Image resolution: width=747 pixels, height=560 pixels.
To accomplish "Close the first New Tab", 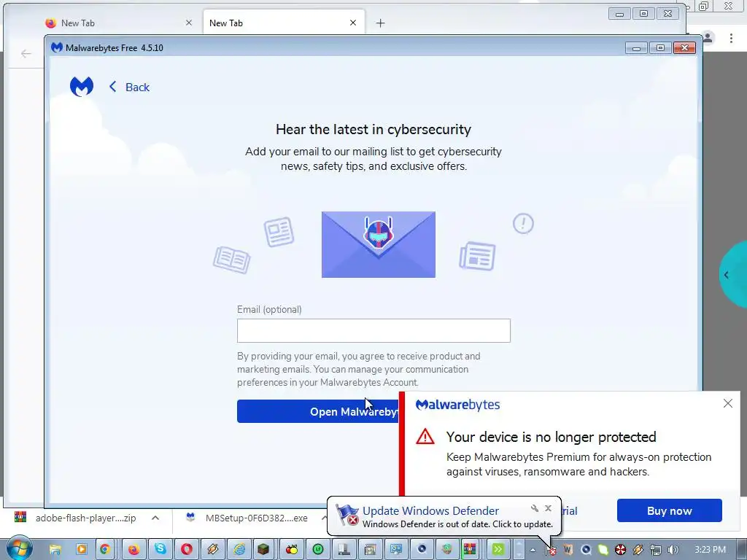I will point(189,23).
